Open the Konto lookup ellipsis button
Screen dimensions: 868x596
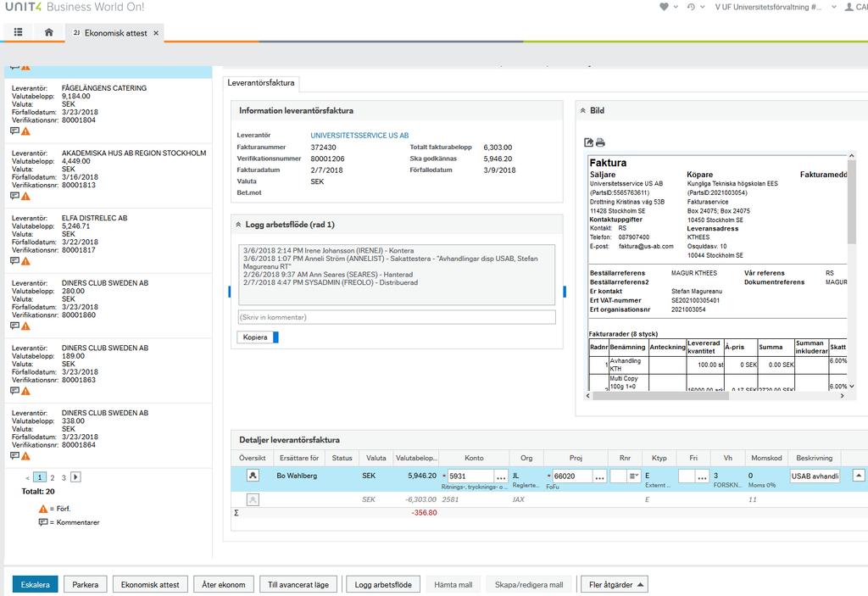501,476
